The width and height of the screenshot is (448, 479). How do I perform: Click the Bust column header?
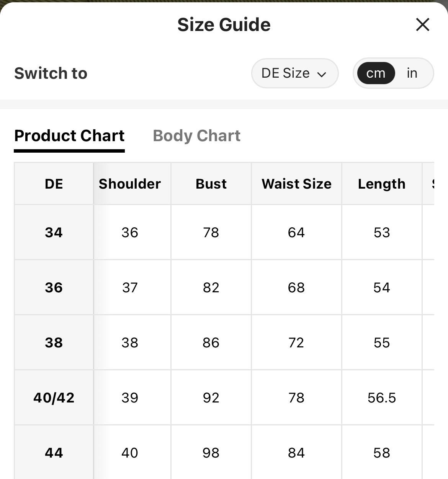click(211, 184)
